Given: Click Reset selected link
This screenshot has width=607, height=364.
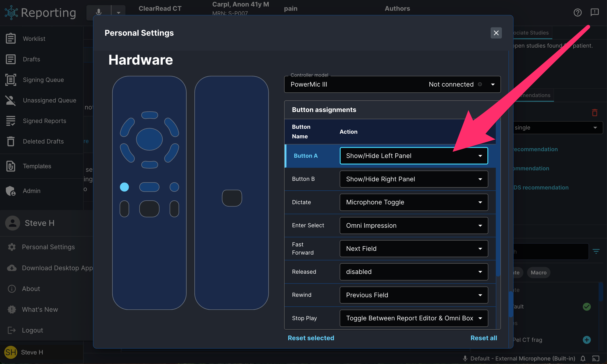Looking at the screenshot, I should 311,338.
